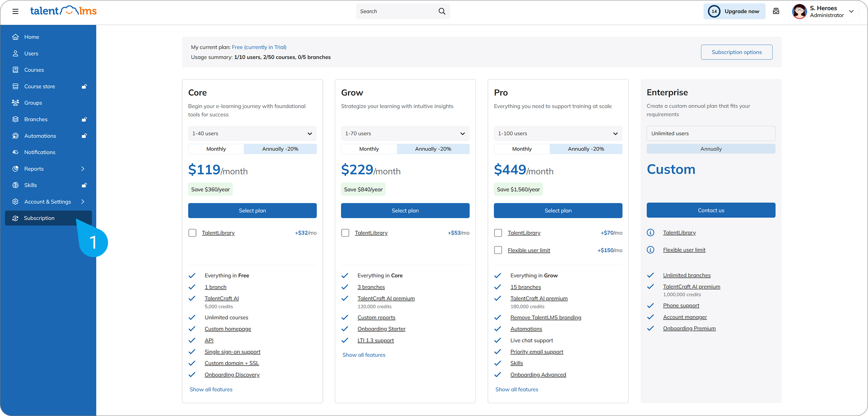Switch Pro plan to Annually -20% billing

tap(586, 149)
